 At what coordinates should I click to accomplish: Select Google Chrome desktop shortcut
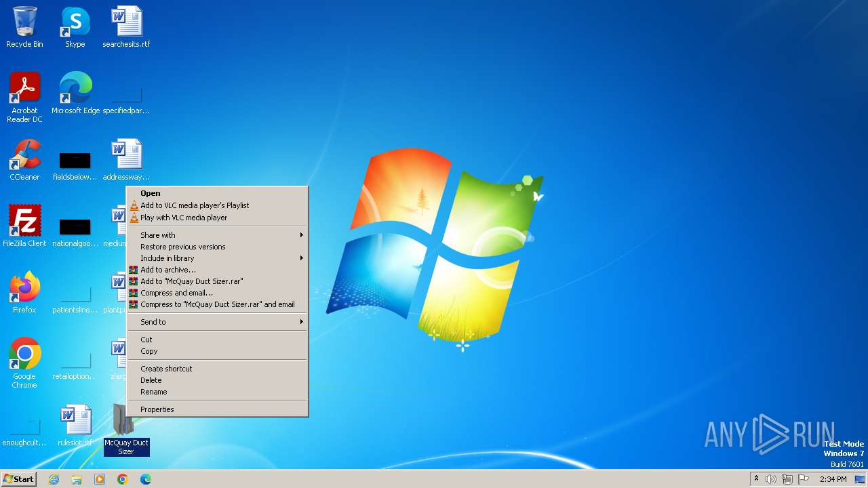(x=24, y=363)
